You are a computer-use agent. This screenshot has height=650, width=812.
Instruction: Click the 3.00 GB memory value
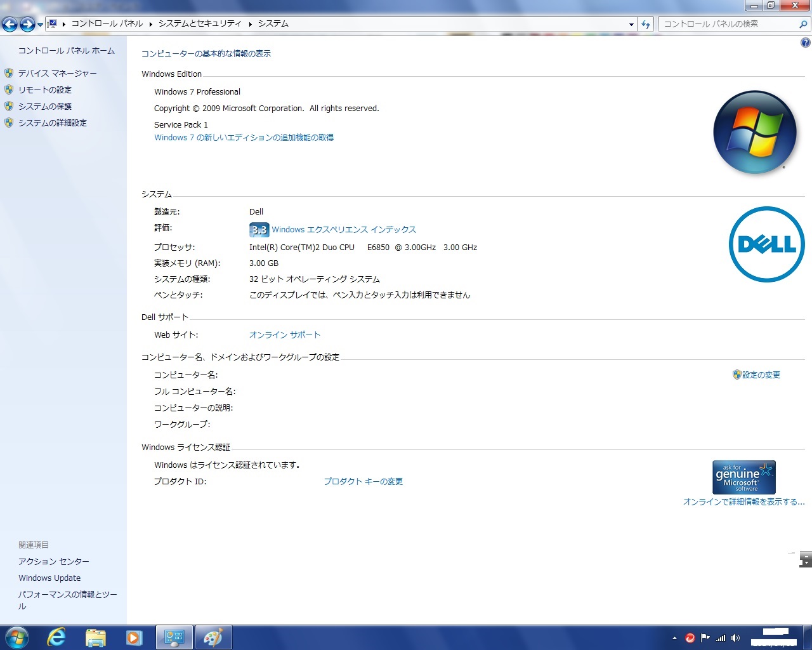tap(264, 263)
